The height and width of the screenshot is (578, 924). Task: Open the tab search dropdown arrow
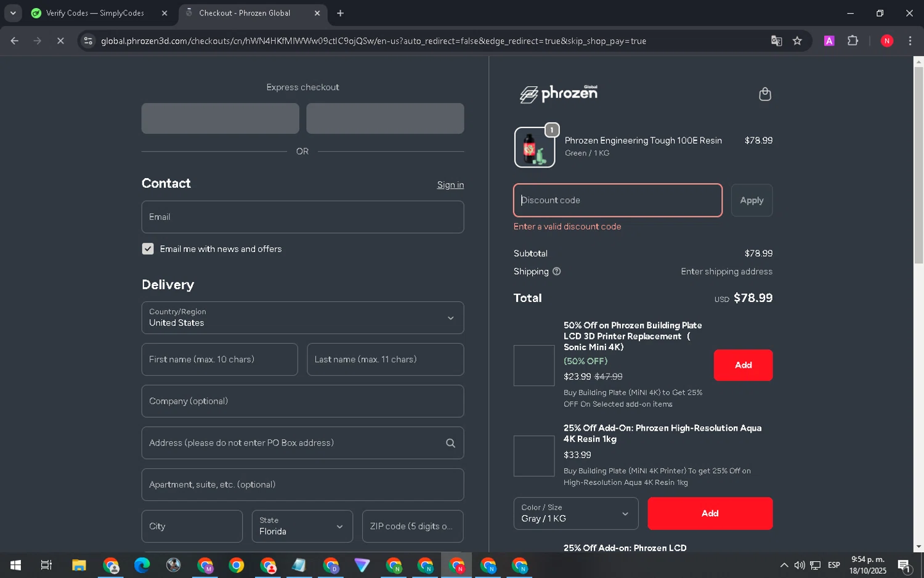13,13
